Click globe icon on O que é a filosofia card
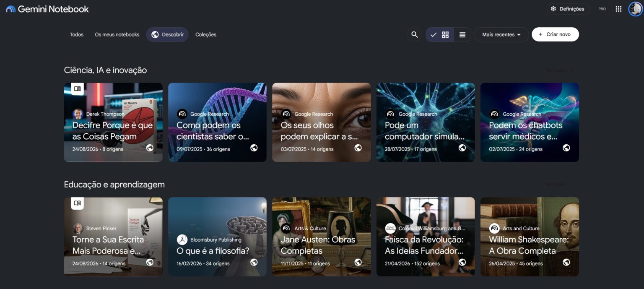This screenshot has width=644, height=289. point(254,262)
